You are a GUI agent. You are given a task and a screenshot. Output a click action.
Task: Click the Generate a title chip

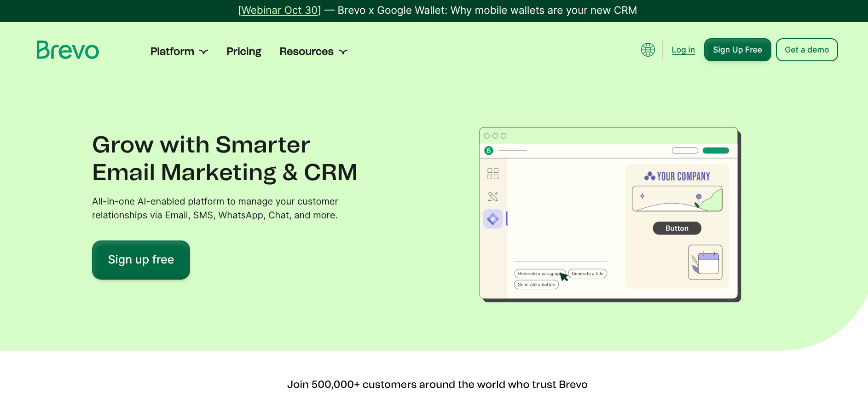point(588,274)
